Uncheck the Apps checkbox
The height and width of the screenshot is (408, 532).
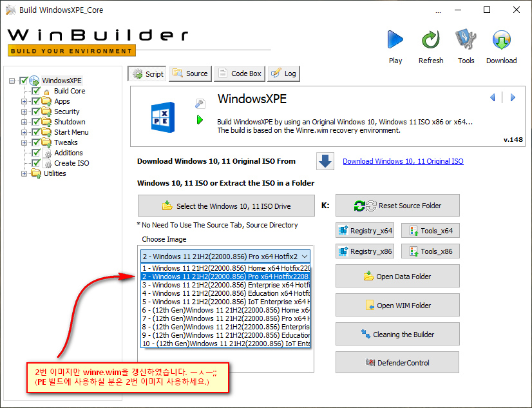tap(36, 101)
